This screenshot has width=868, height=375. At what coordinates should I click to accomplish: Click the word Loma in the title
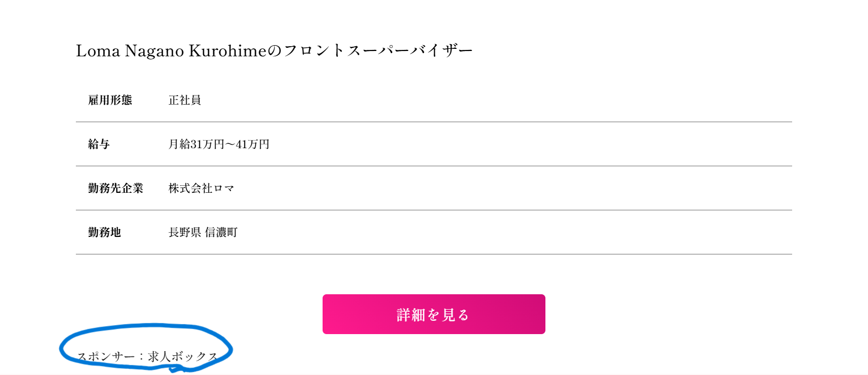(x=98, y=50)
